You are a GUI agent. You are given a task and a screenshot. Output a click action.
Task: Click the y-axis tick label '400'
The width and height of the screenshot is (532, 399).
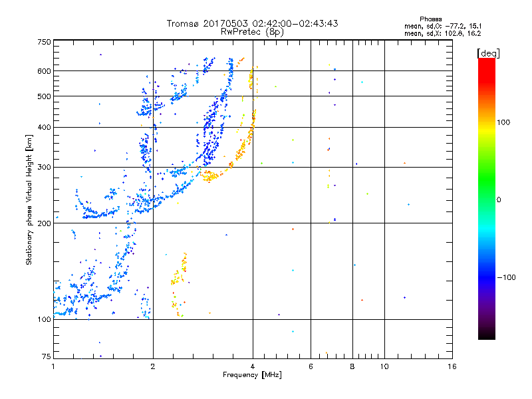coord(44,128)
